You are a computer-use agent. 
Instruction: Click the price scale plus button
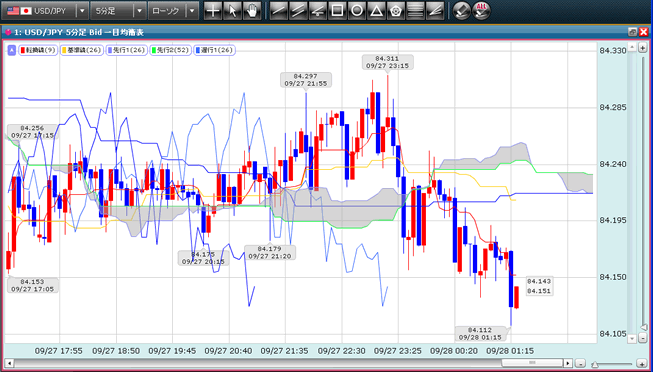pyautogui.click(x=643, y=47)
